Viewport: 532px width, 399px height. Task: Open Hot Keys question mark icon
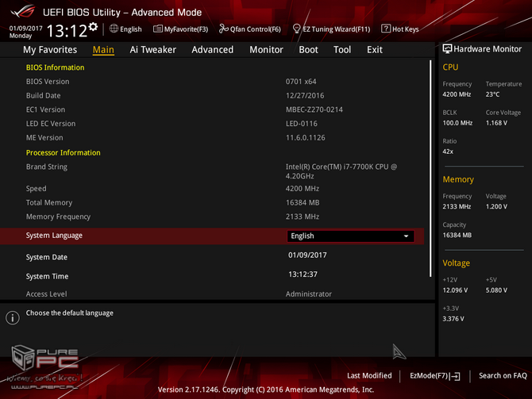386,29
